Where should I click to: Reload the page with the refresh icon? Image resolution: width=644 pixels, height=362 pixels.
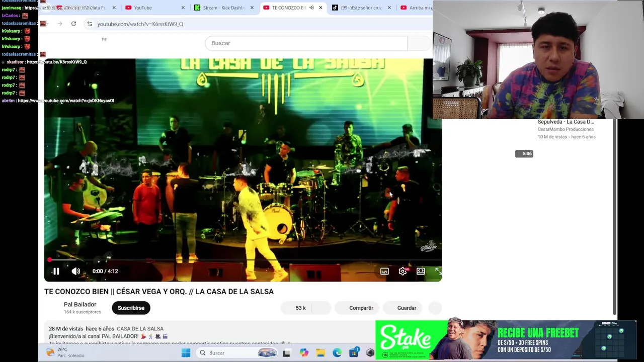point(73,24)
